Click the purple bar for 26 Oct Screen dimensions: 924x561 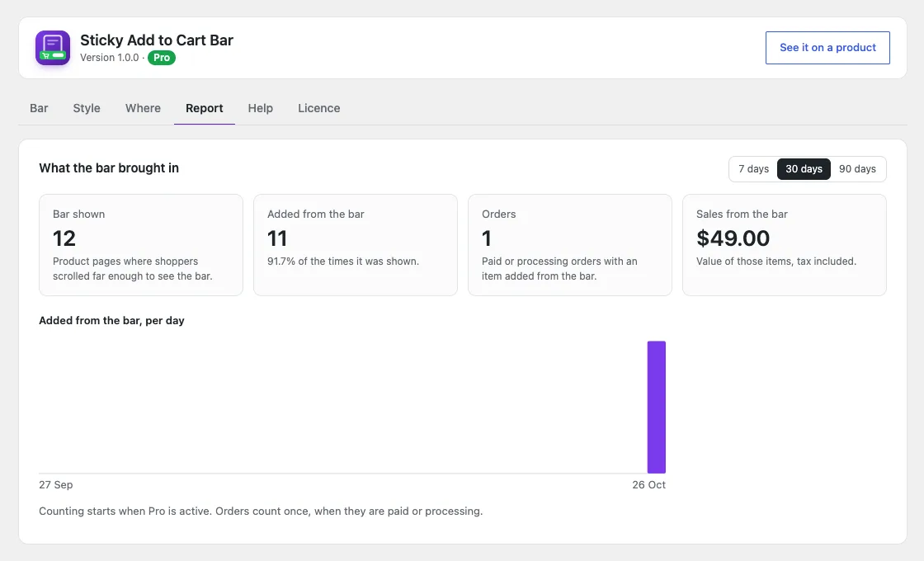(657, 408)
